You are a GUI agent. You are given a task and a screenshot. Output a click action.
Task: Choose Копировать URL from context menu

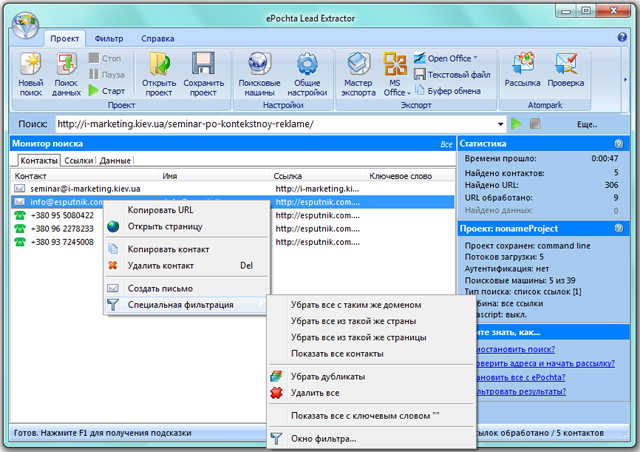tap(187, 210)
